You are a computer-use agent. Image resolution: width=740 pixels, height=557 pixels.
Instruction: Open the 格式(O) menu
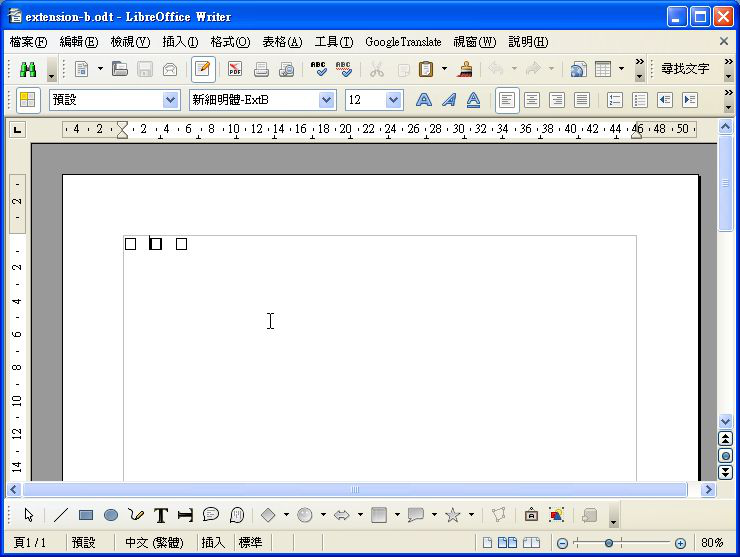[x=230, y=42]
